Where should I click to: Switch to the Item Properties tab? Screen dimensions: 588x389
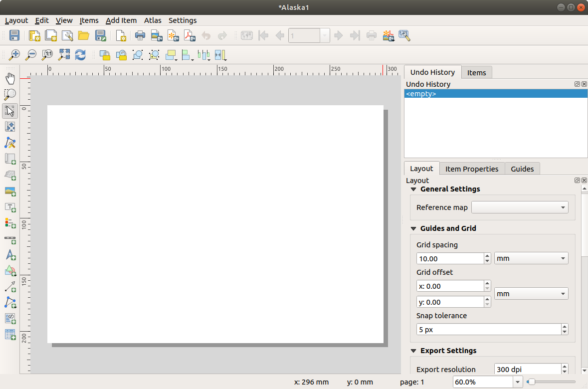pos(471,169)
